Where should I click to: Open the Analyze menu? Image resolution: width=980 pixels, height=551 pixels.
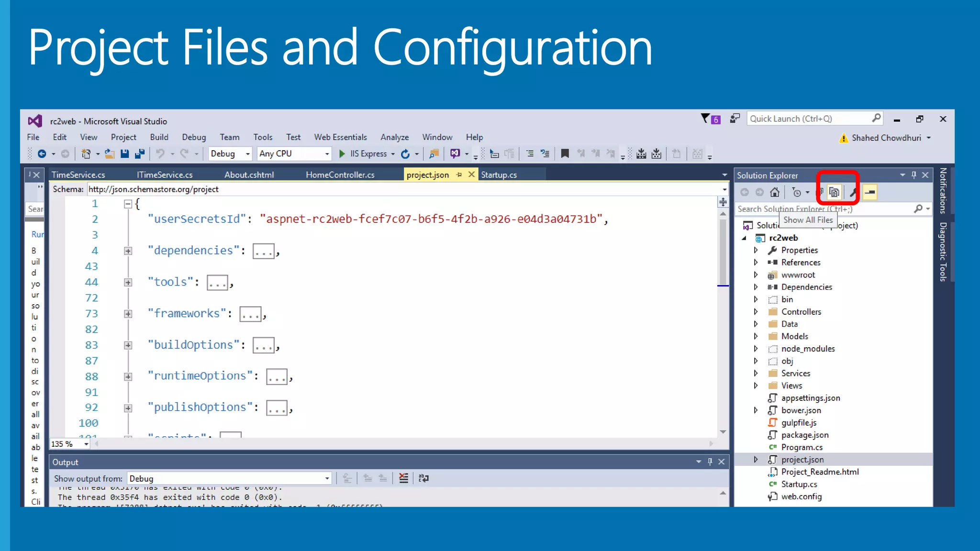[394, 137]
